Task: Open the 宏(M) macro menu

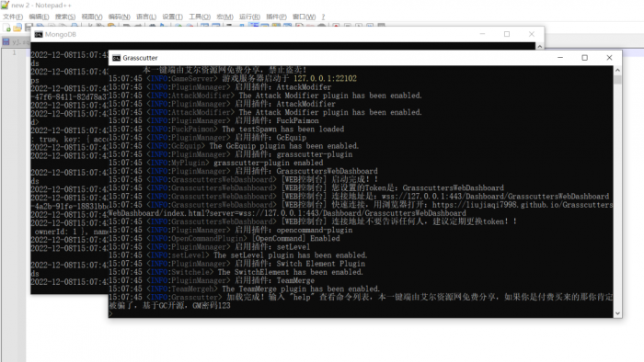Action: pyautogui.click(x=224, y=17)
